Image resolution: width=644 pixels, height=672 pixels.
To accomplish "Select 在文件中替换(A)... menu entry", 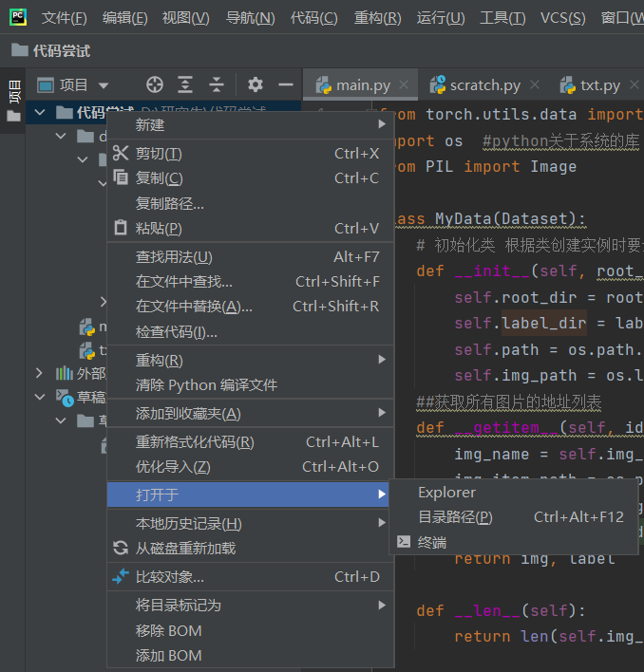I will pyautogui.click(x=250, y=306).
